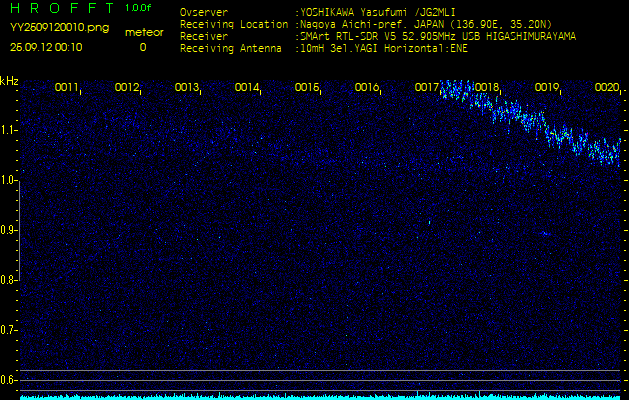The width and height of the screenshot is (629, 400).
Task: Click the meteor count value 0
Action: pos(142,47)
